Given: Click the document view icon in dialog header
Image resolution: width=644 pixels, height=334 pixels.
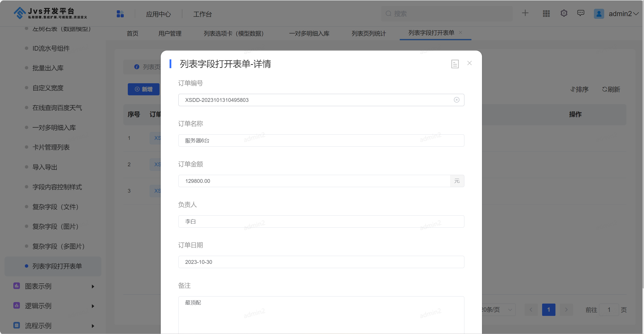Looking at the screenshot, I should 455,64.
